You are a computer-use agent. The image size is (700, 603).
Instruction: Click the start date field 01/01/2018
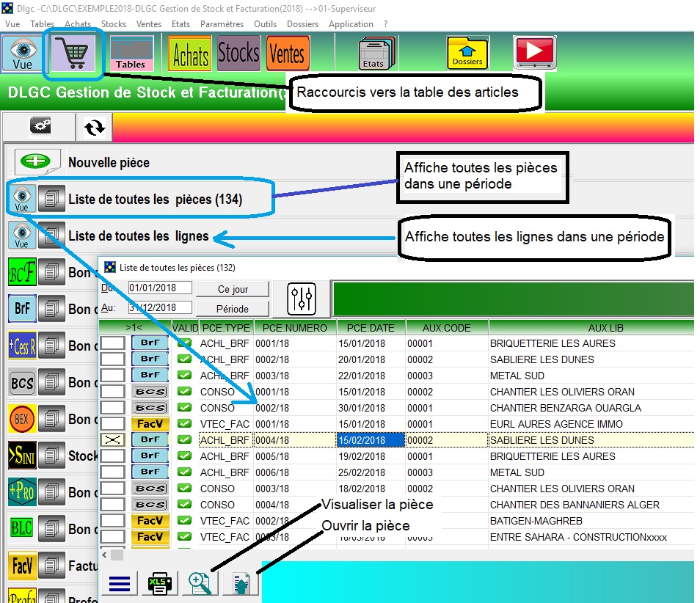pos(159,288)
